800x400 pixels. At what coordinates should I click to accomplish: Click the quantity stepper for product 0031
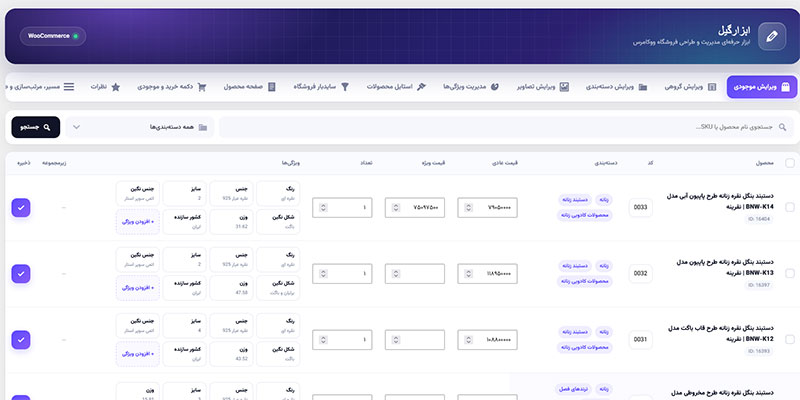323,340
